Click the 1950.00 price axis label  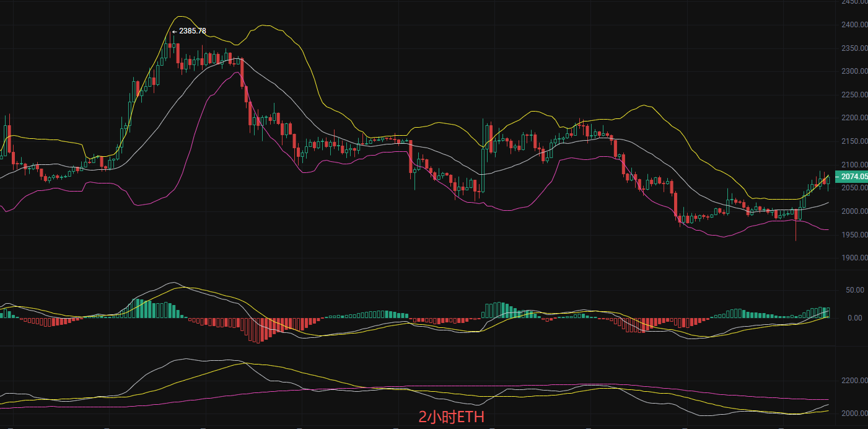coord(854,235)
